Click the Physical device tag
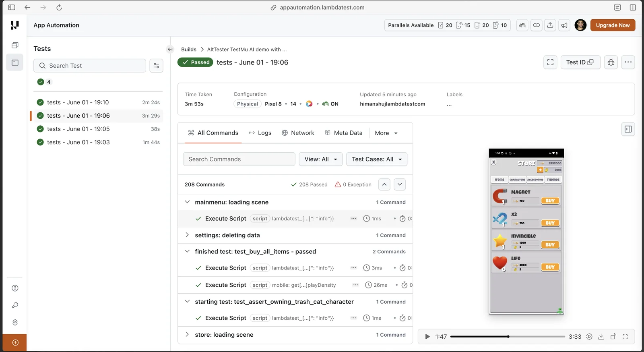 click(248, 104)
